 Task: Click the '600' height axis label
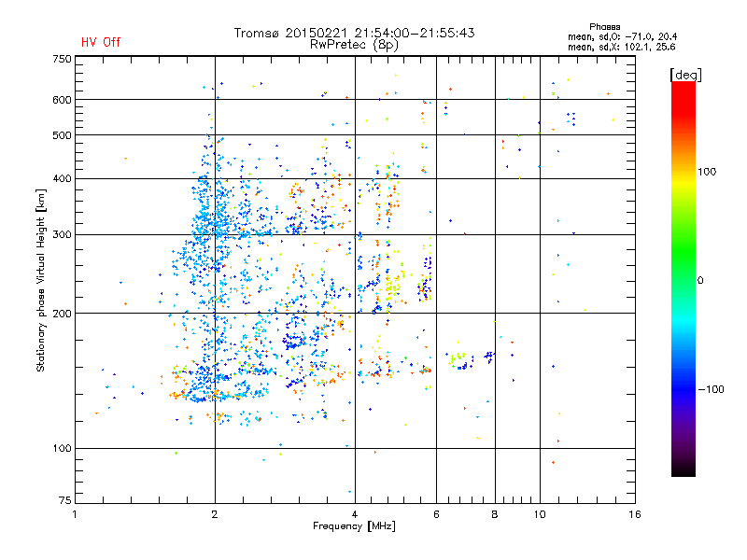point(62,100)
